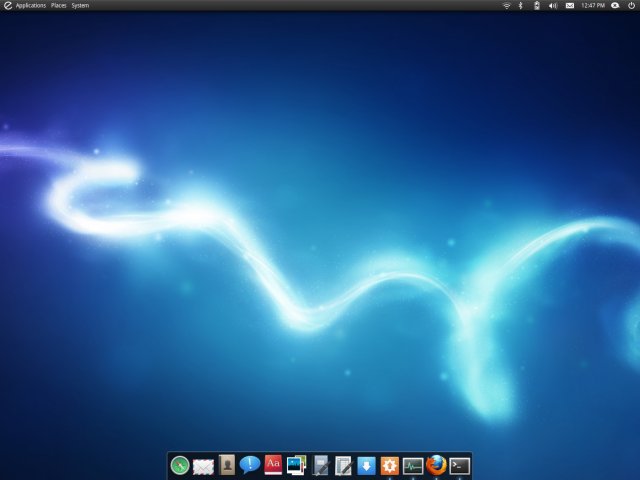Screen dimensions: 640x480
Task: Launch the blue chat bubble app from the dock
Action: point(250,465)
